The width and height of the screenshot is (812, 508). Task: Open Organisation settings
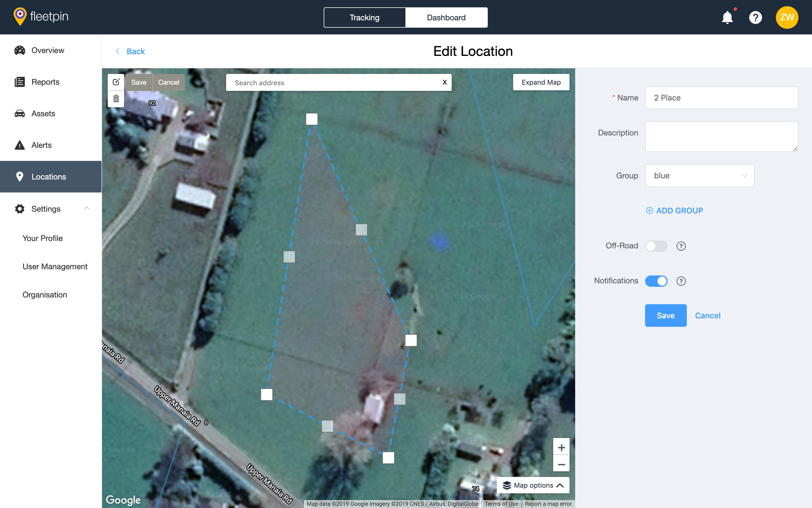click(x=45, y=295)
